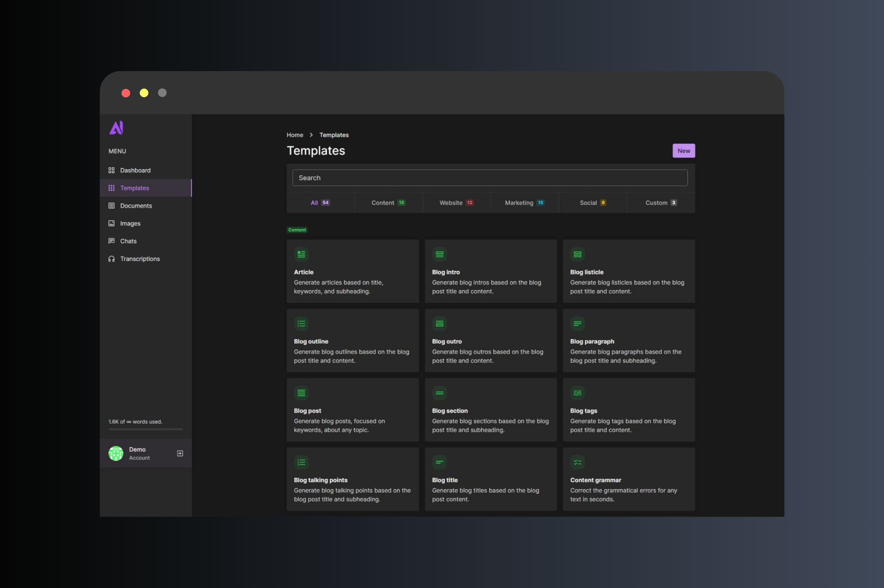This screenshot has width=884, height=588.
Task: Click the AI logo in sidebar
Action: point(116,128)
